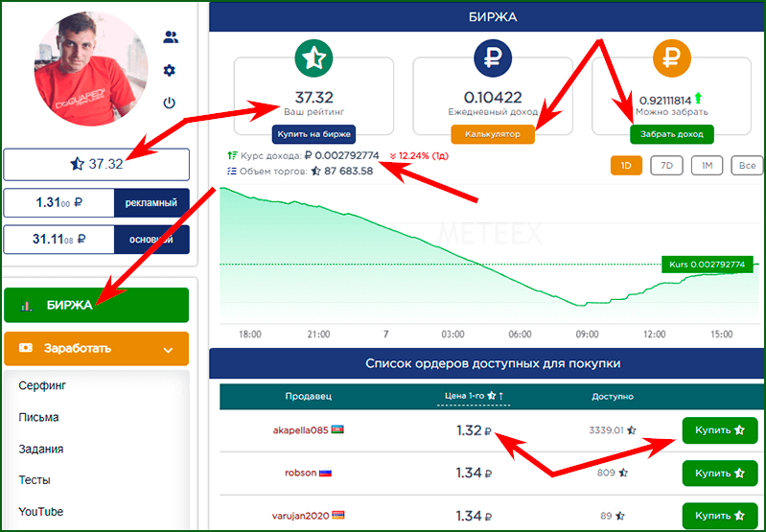766x532 pixels.
Task: Select the 1D chart period
Action: [x=626, y=166]
